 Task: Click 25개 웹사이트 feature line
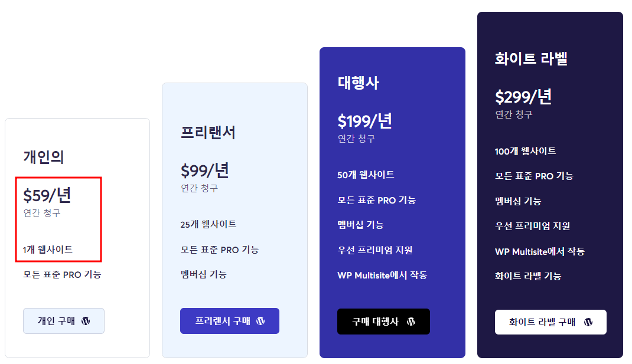(209, 224)
